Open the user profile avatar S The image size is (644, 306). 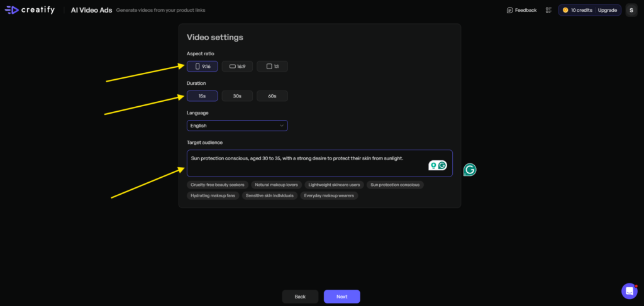631,10
